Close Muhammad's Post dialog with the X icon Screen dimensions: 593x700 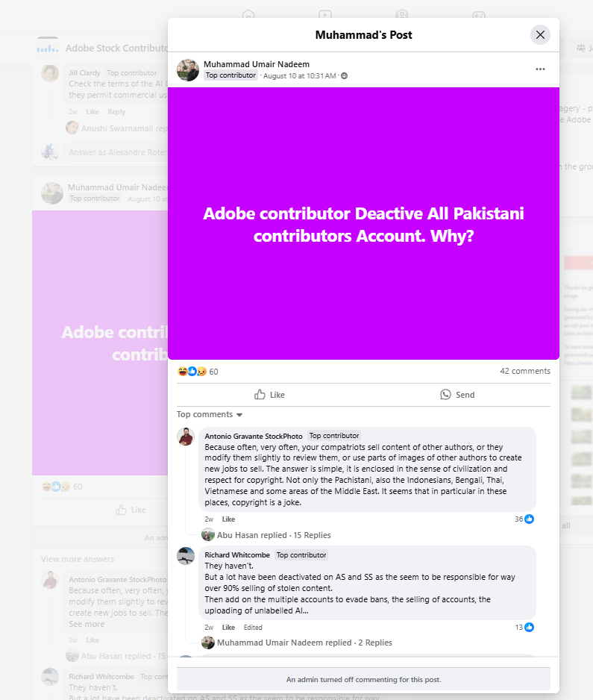point(540,35)
